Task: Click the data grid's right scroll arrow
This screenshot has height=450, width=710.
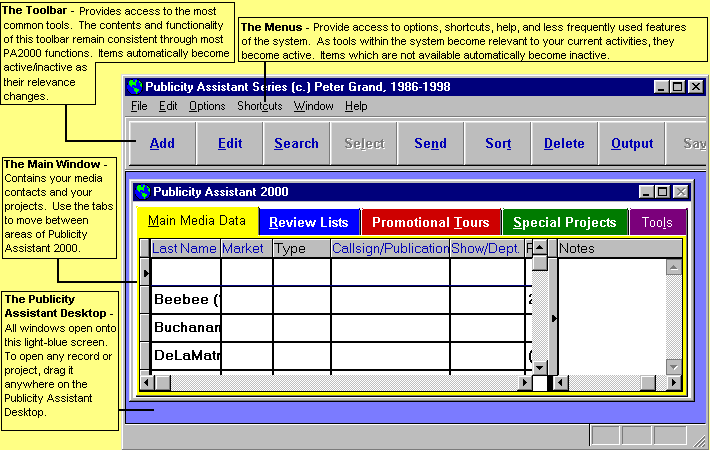Action: 525,383
